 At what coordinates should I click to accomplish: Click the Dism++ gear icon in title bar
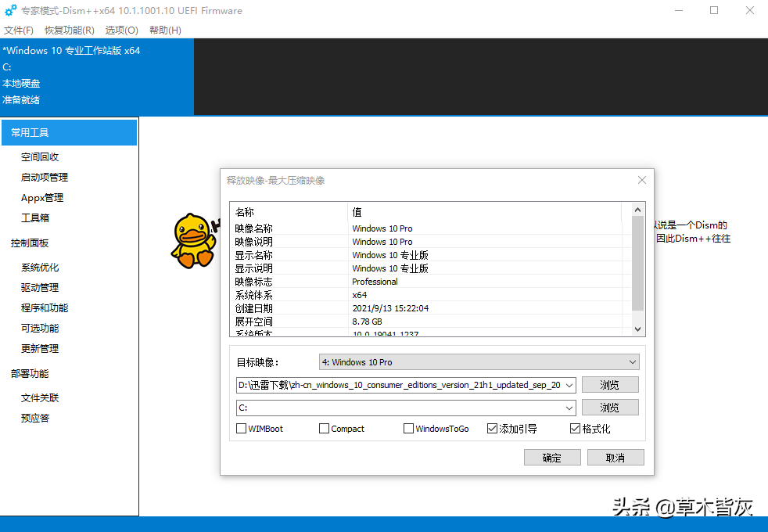(x=10, y=11)
